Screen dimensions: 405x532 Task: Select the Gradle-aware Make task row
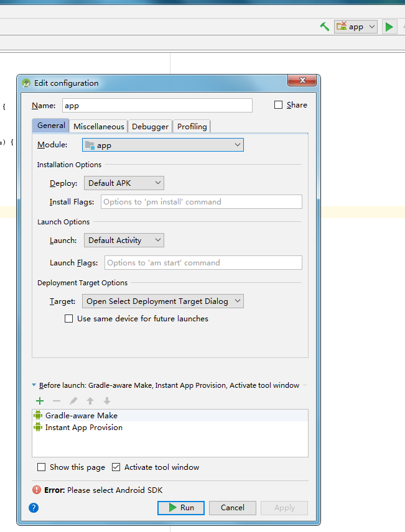click(x=170, y=416)
